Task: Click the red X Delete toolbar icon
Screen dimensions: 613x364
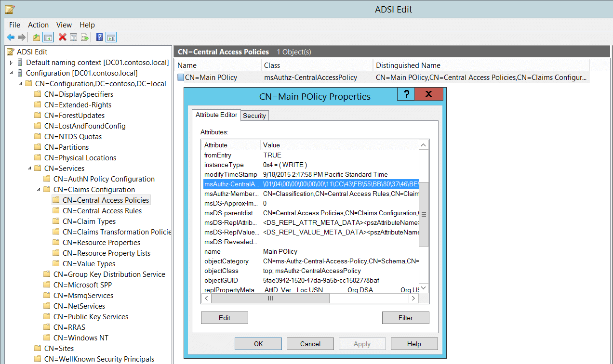Action: 62,38
